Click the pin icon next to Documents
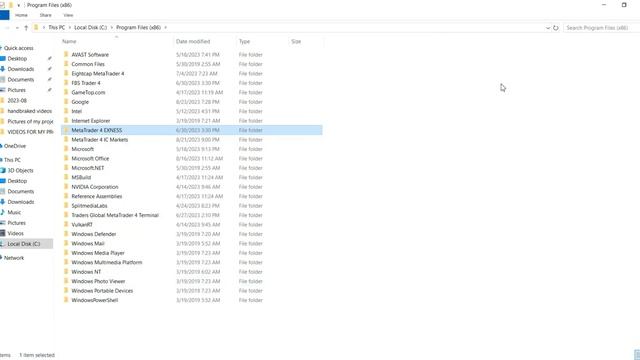640x360 pixels. (x=49, y=79)
